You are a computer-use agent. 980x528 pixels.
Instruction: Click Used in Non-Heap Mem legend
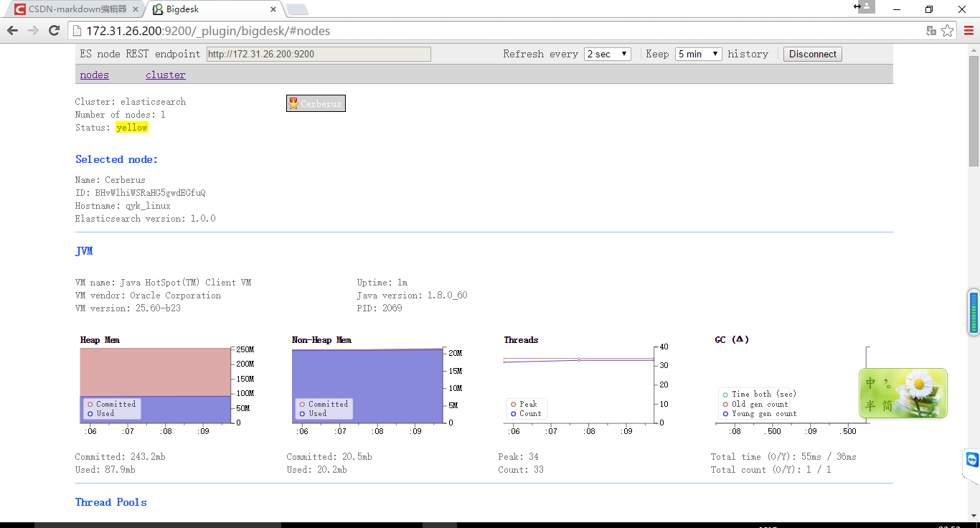click(317, 413)
